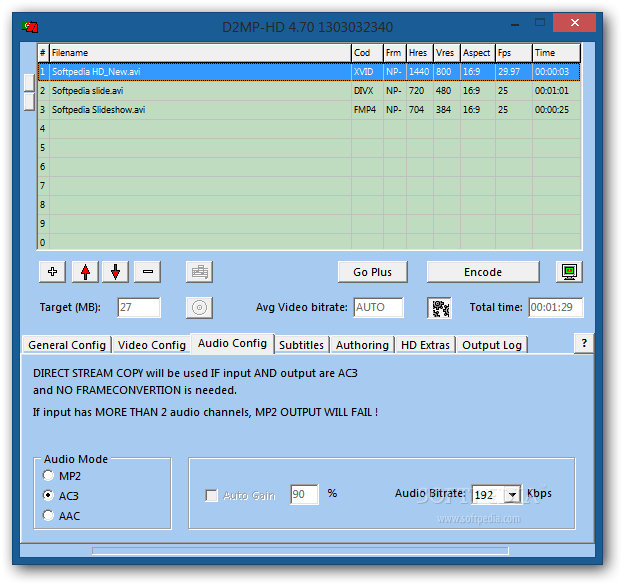Open the Audio Config tab

coord(232,343)
